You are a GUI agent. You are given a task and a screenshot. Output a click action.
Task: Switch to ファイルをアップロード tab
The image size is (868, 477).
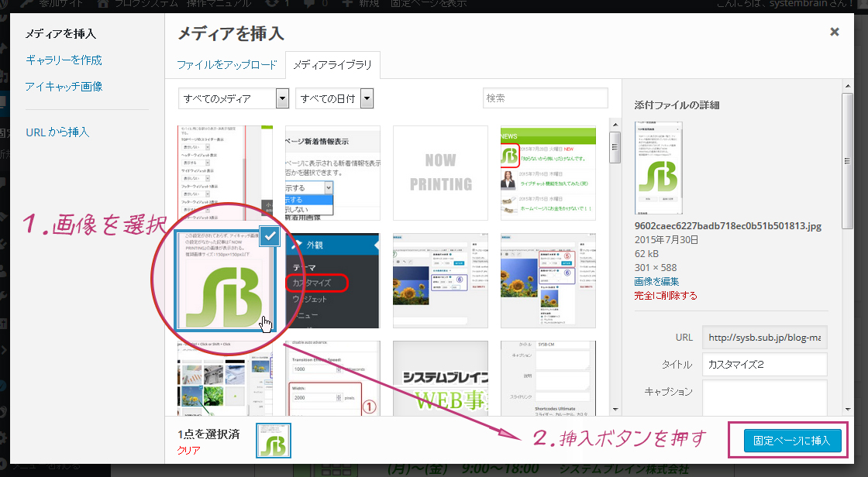(226, 65)
